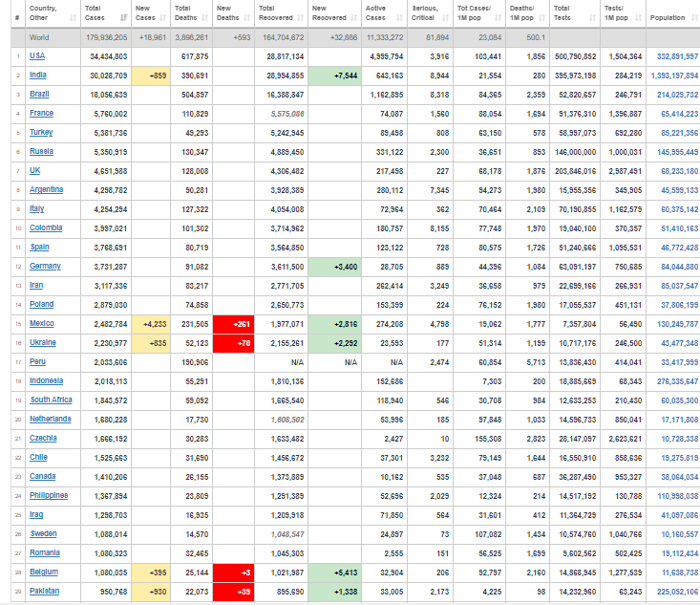This screenshot has height=605, width=700.
Task: Sort by Tests/1M pop icon
Action: click(x=638, y=18)
